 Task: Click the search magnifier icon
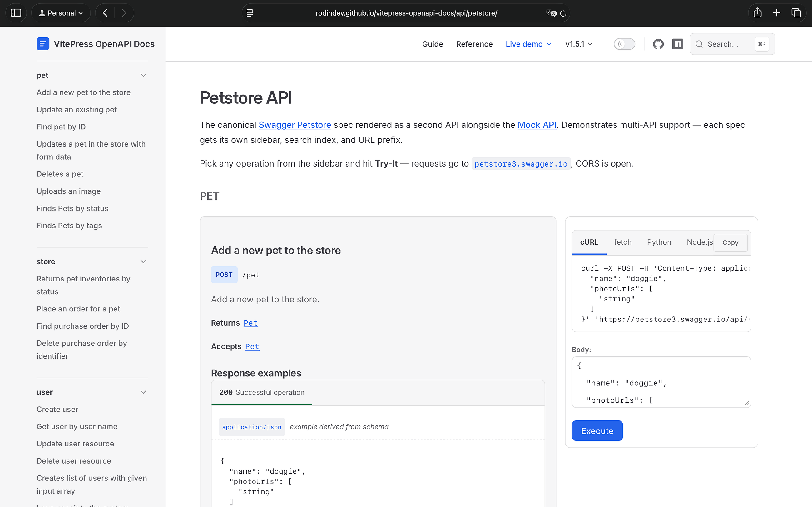[x=699, y=44]
